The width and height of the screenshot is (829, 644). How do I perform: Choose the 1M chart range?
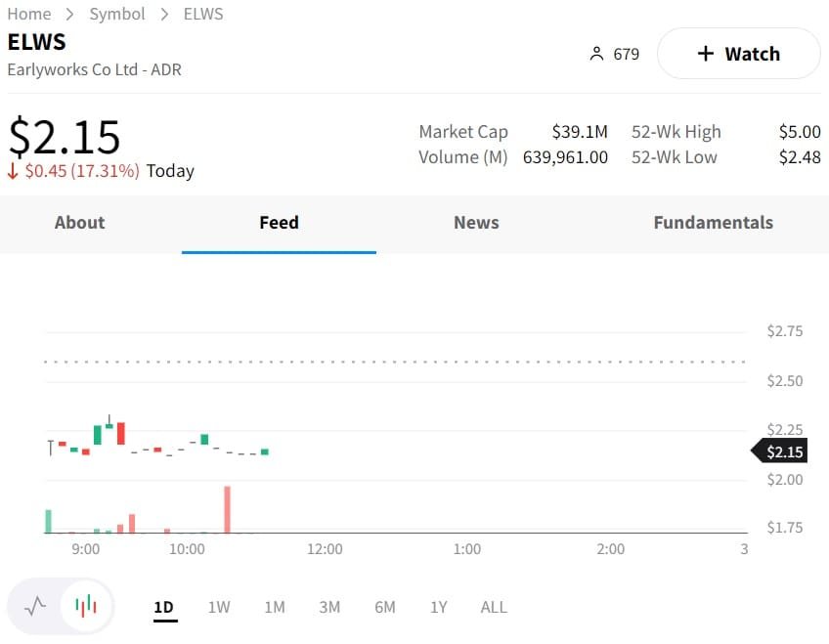point(275,607)
